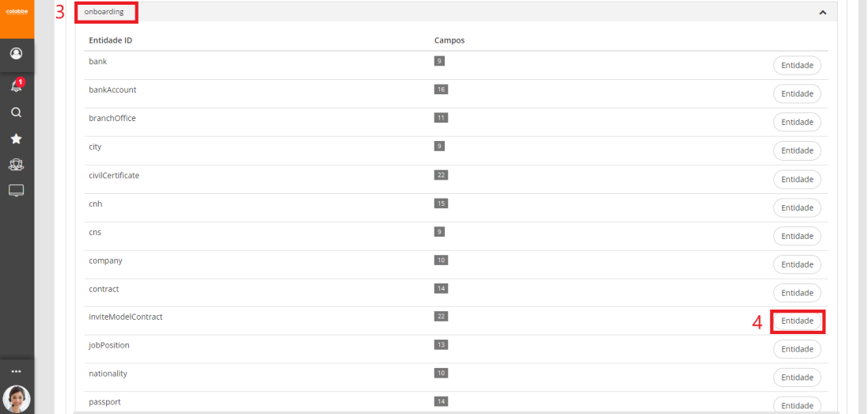This screenshot has height=414, width=868.
Task: Click the monitor screen icon in sidebar
Action: (x=17, y=191)
